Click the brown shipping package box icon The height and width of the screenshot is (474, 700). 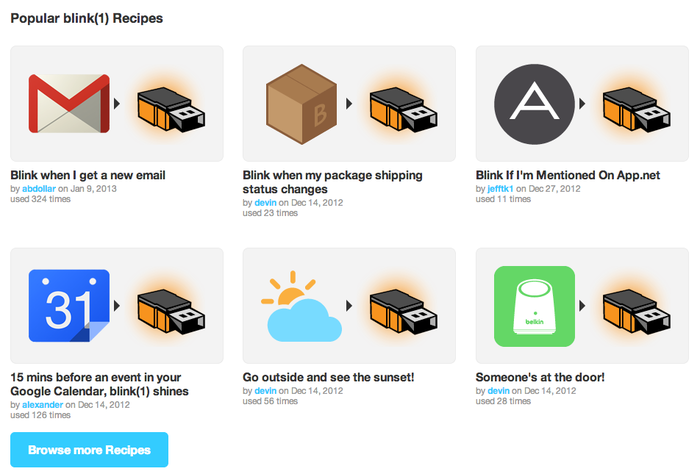pyautogui.click(x=301, y=104)
